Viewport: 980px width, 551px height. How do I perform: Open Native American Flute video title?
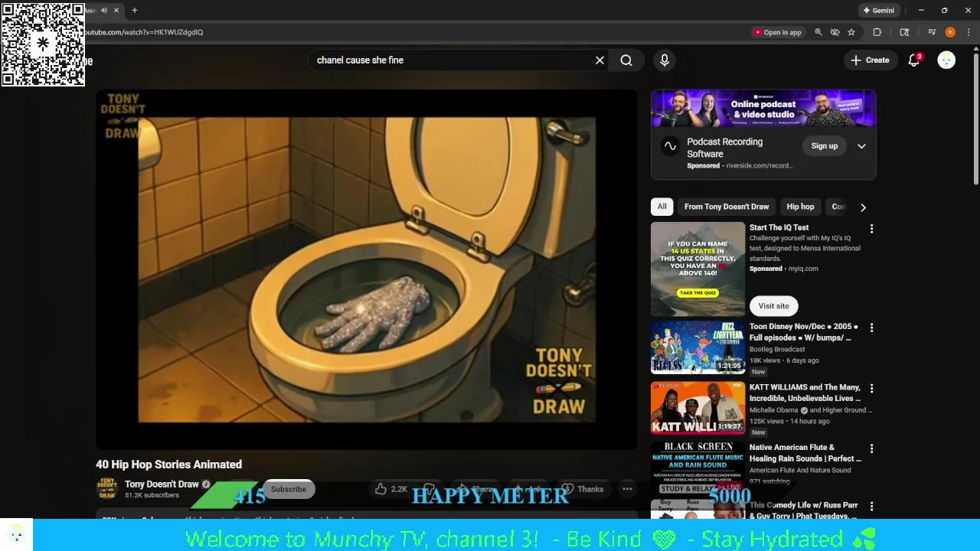point(805,453)
